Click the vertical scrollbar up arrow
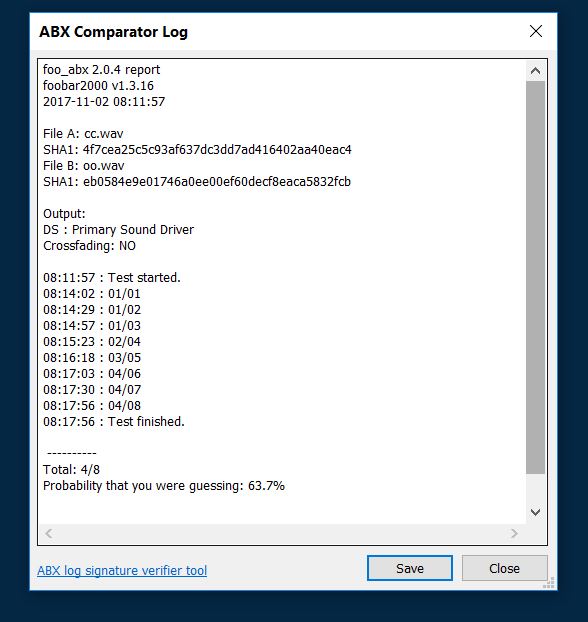The height and width of the screenshot is (622, 588). 535,71
